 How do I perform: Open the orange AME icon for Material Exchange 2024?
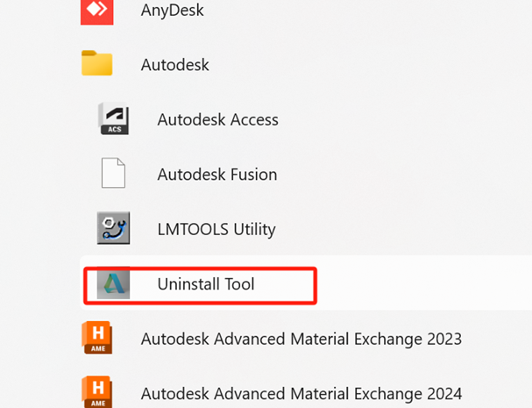point(97,392)
